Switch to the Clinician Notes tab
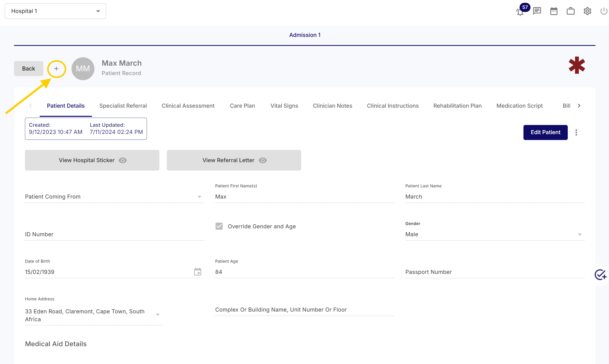Screen dimensions: 609x364 (x=332, y=106)
